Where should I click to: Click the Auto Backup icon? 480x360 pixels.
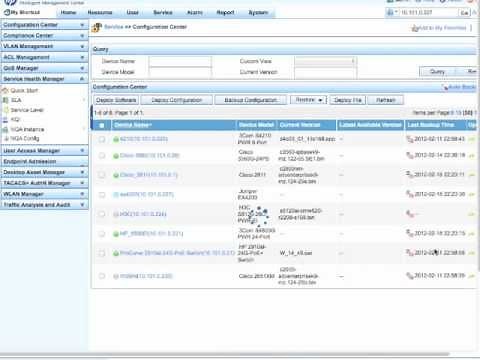tap(444, 87)
